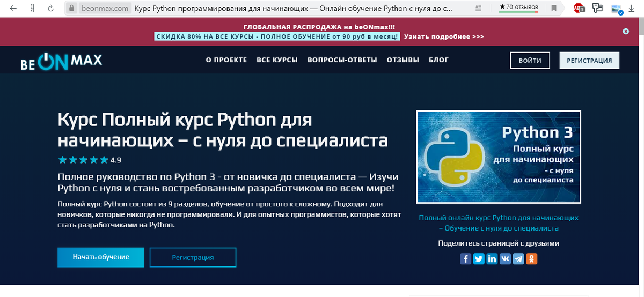Bookmark the page with the bookmark icon
This screenshot has width=644, height=297.
coord(553,9)
